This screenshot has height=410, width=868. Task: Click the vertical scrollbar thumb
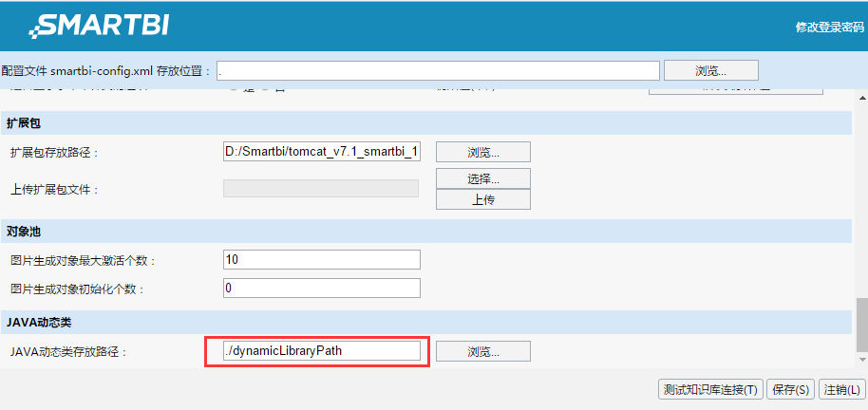(x=862, y=325)
